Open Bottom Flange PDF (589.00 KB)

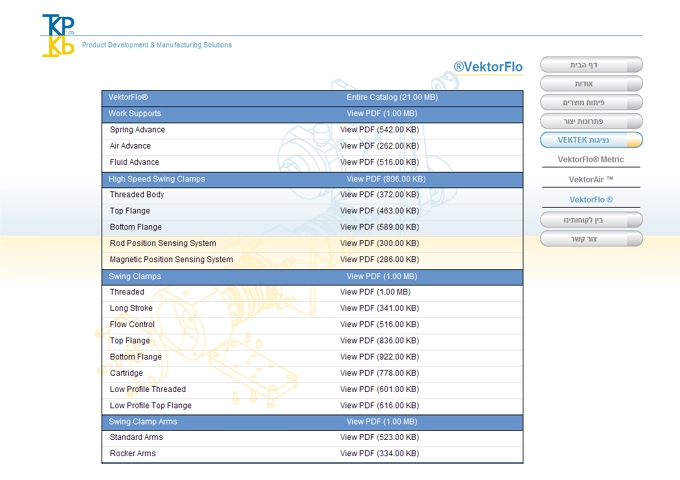coord(379,227)
